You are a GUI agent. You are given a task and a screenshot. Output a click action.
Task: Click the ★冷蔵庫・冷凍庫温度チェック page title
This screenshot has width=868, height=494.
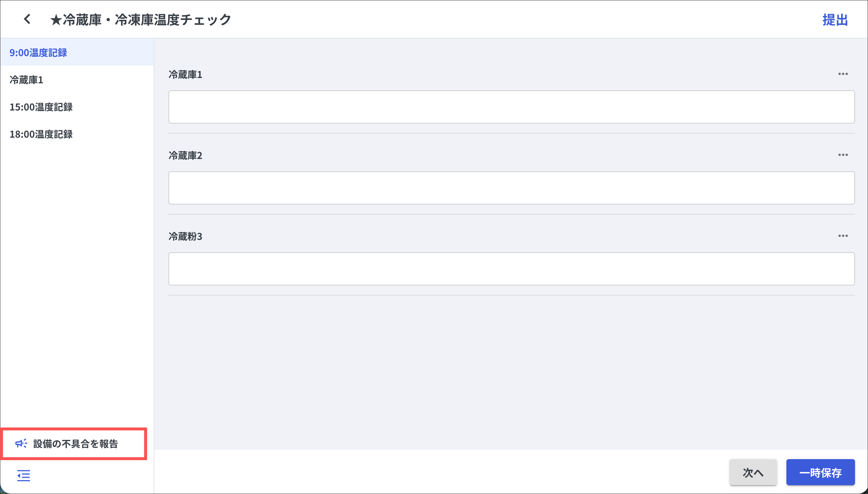(140, 20)
